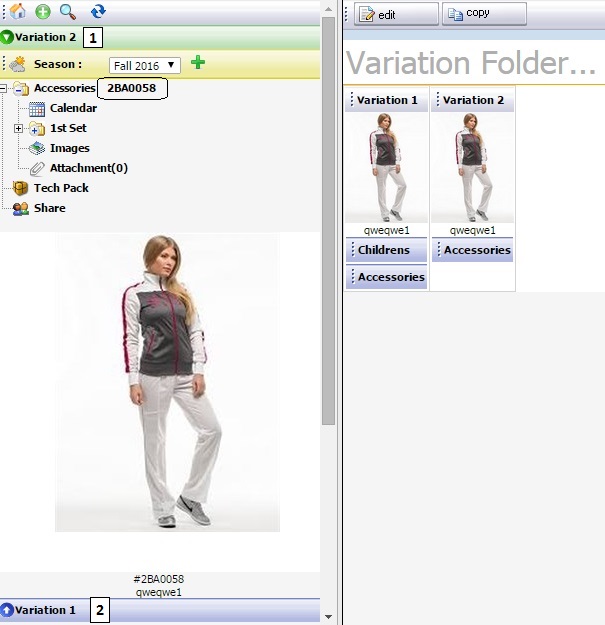Open the Share tree item

pyautogui.click(x=50, y=208)
